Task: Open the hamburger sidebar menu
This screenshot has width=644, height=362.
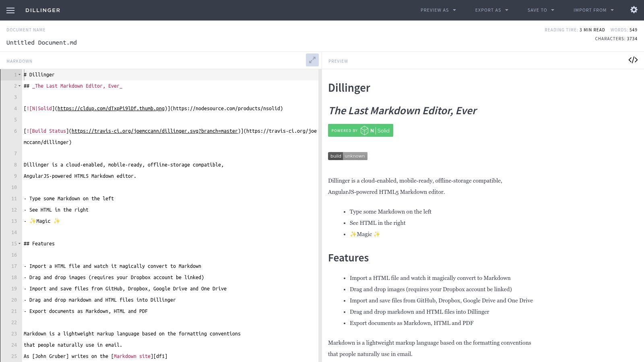Action: [10, 10]
